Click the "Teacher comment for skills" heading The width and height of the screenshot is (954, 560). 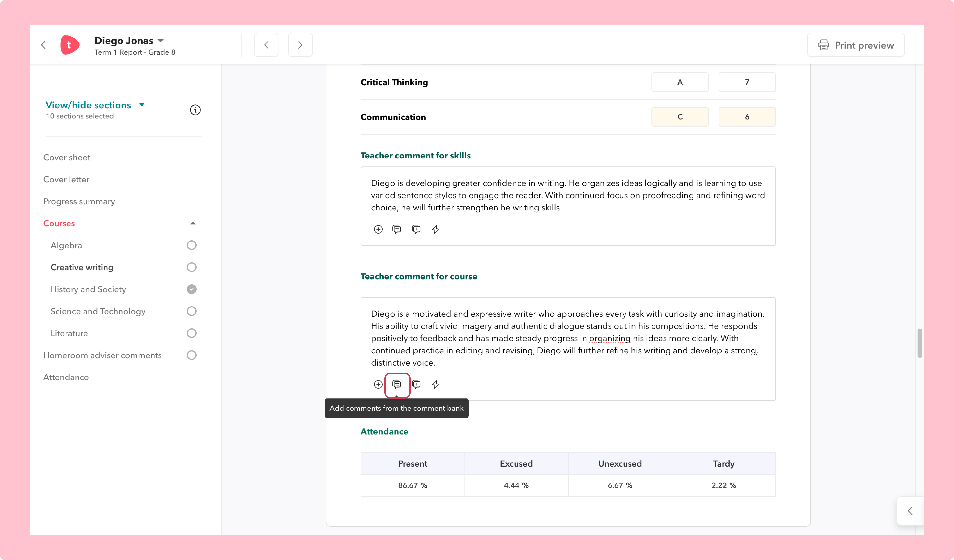pos(415,156)
